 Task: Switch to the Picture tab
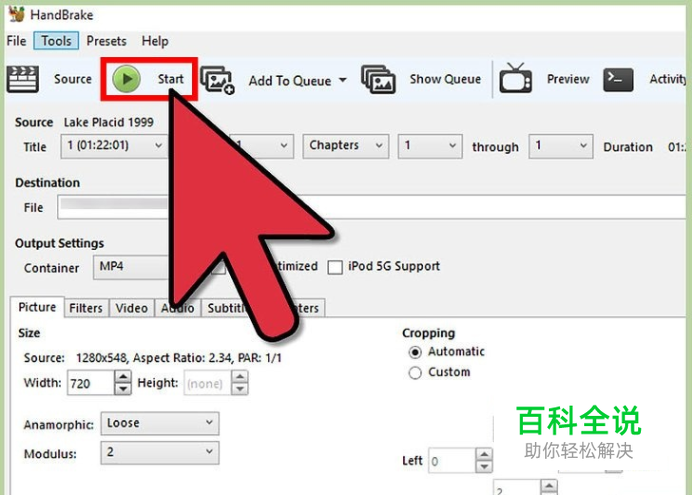tap(37, 308)
